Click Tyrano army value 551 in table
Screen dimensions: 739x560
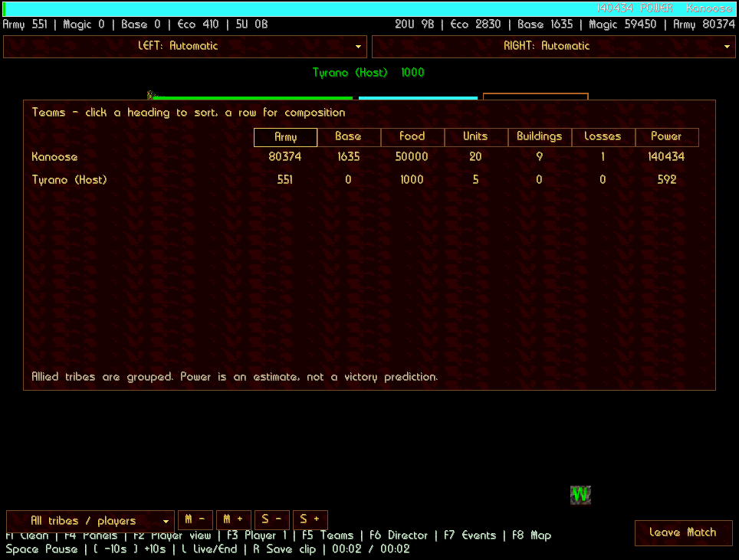click(x=285, y=180)
